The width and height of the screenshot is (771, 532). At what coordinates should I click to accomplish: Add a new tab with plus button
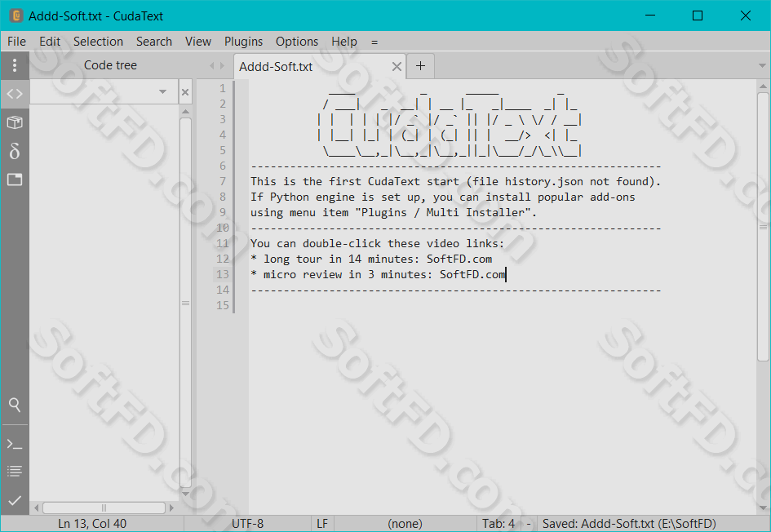(x=420, y=66)
